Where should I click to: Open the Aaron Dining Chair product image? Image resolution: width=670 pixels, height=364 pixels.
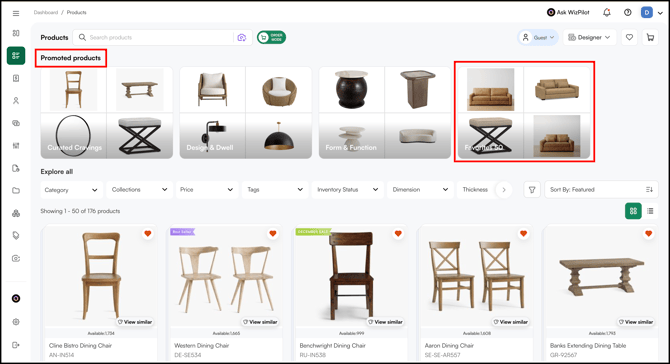point(477,276)
